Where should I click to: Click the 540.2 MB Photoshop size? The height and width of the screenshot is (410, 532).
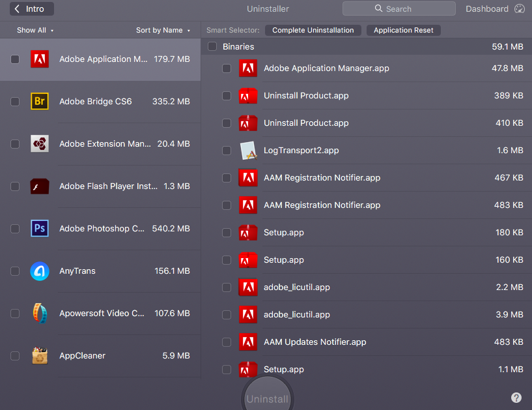click(x=171, y=229)
